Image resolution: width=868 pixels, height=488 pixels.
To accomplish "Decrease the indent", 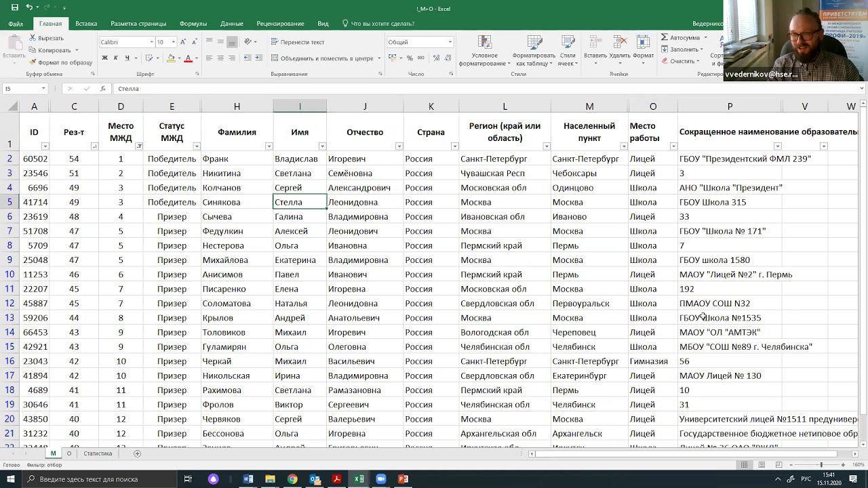I will coord(248,58).
